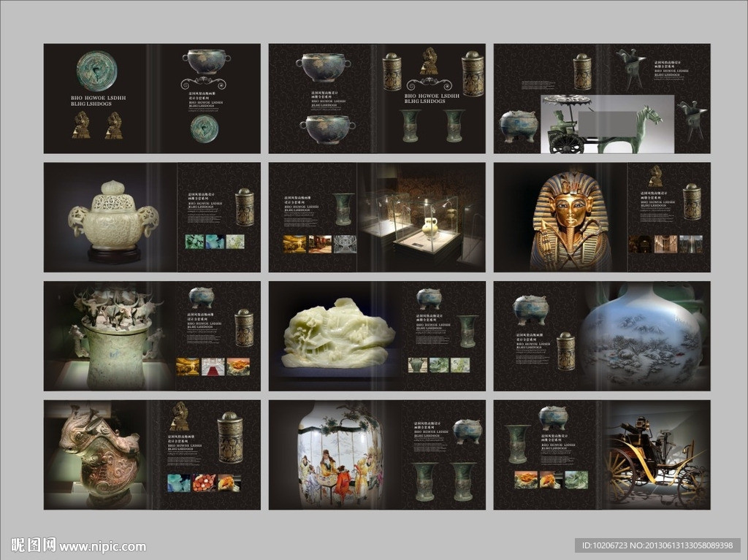The height and width of the screenshot is (560, 748).
Task: Select the painted porcelain vase with figures
Action: tap(336, 456)
